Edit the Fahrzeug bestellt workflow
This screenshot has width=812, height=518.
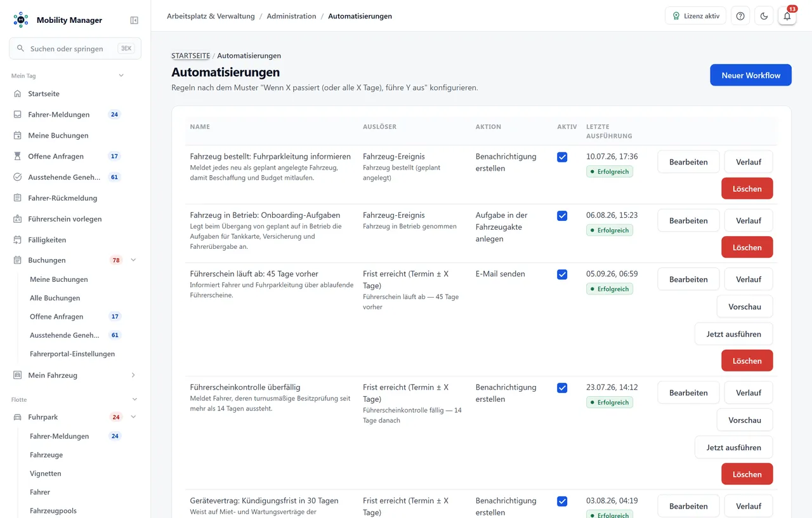tap(688, 162)
